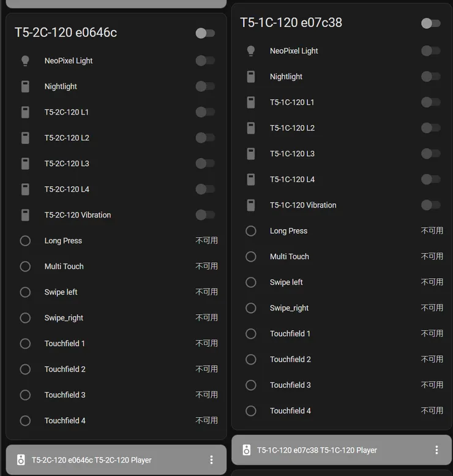Open the T5-1C-120 Player three-dot menu
Viewport: 453px width, 476px height.
click(436, 450)
